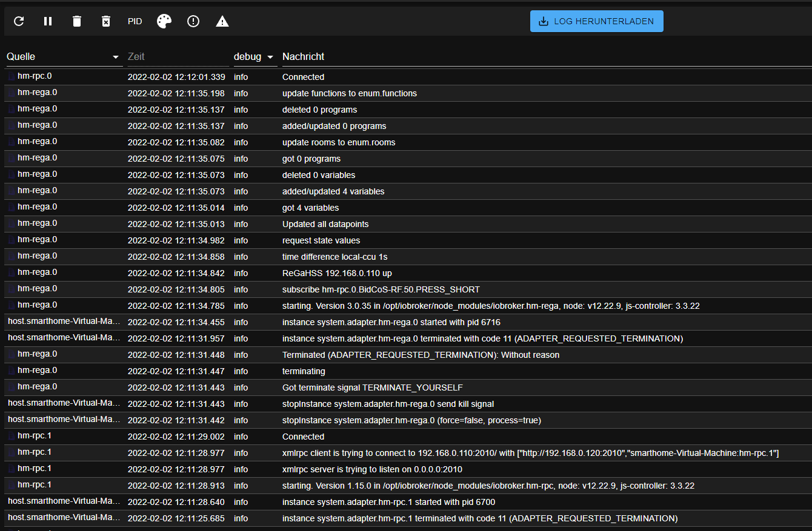Click 'got 0 programs' message

[x=311, y=159]
